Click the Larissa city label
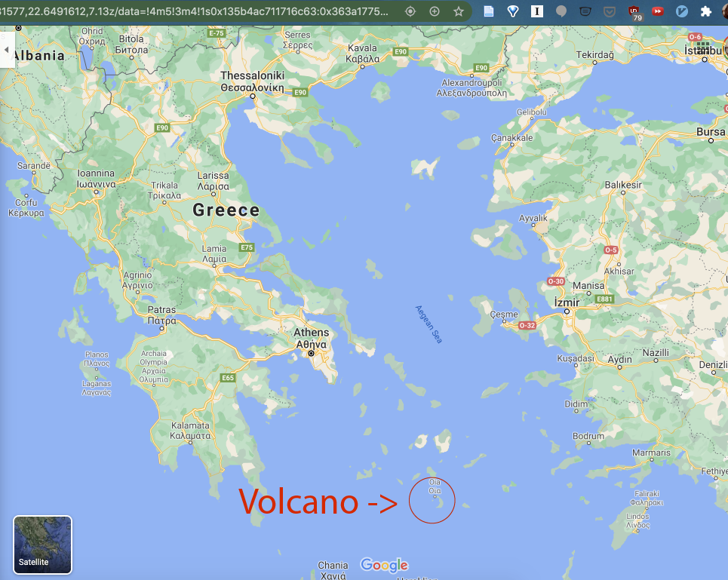Viewport: 728px width, 580px height. pos(213,181)
